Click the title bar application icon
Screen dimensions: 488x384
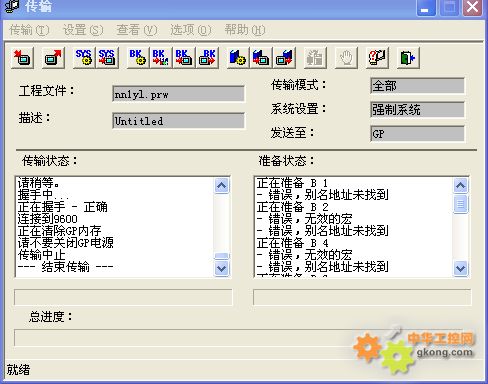(12, 6)
